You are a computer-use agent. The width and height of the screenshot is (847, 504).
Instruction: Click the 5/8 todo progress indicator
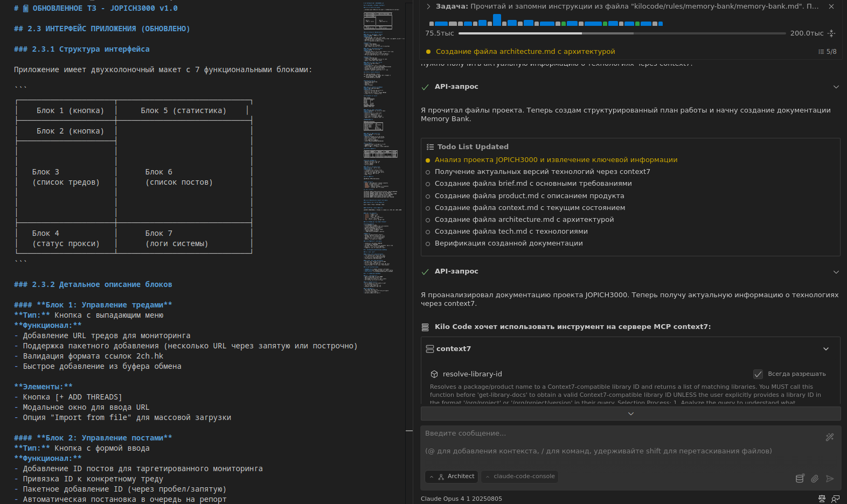coord(828,52)
